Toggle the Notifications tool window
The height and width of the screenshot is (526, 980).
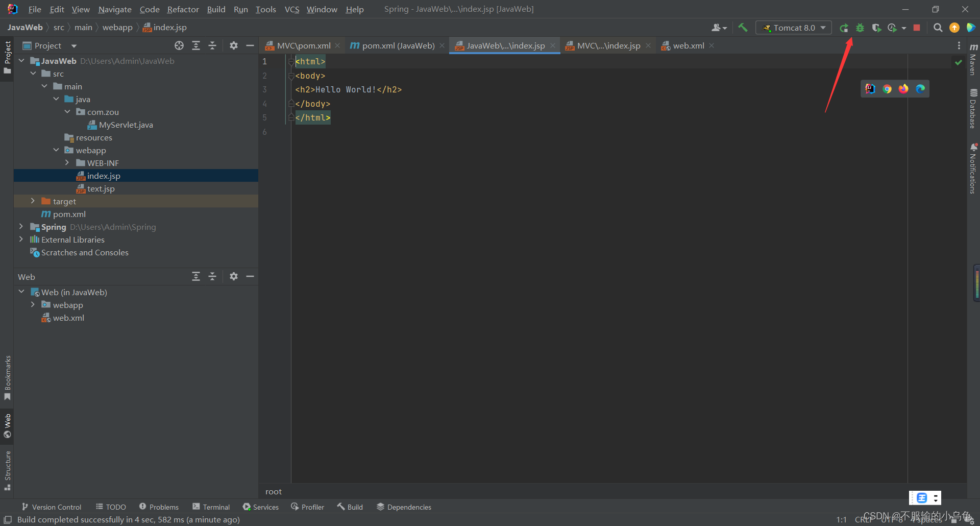point(973,169)
